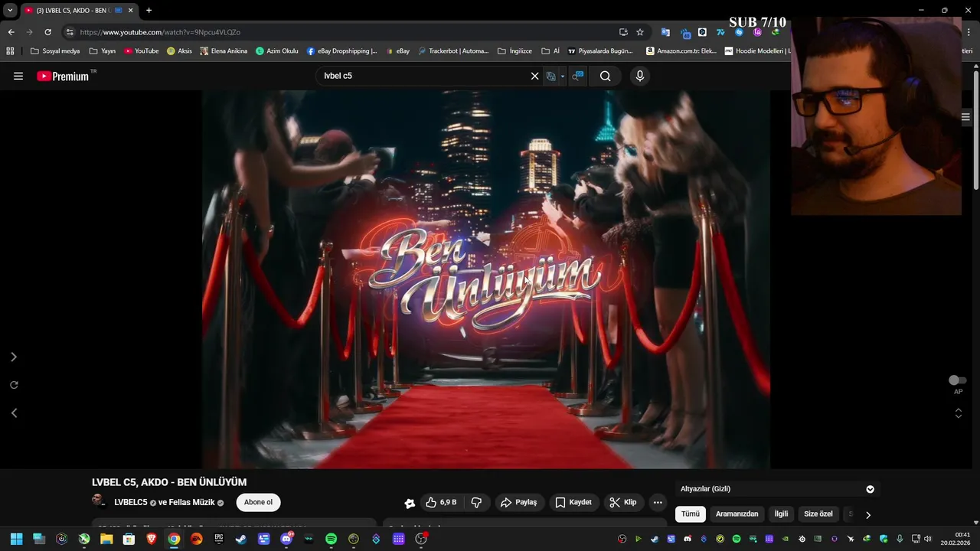Select the İlgili filter chip
Screen dimensions: 980x551
point(781,514)
